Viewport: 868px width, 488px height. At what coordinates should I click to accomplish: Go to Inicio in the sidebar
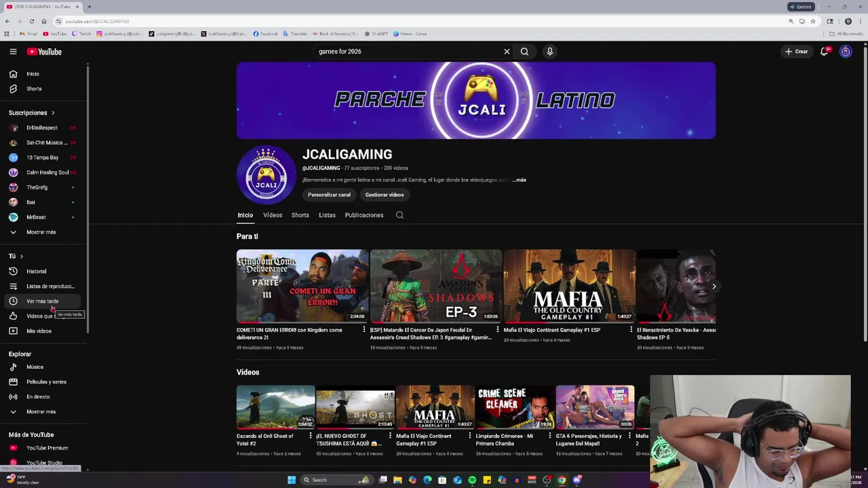43,74
